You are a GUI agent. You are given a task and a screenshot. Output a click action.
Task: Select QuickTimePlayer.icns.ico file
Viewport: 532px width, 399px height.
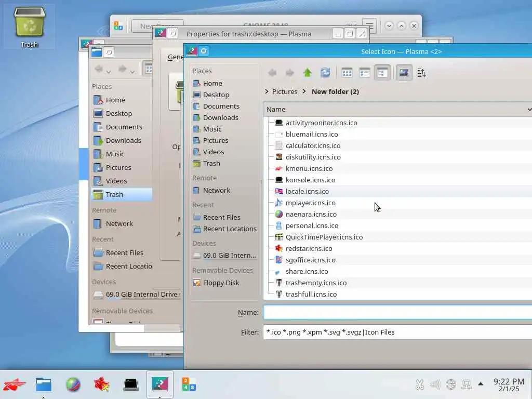[324, 237]
